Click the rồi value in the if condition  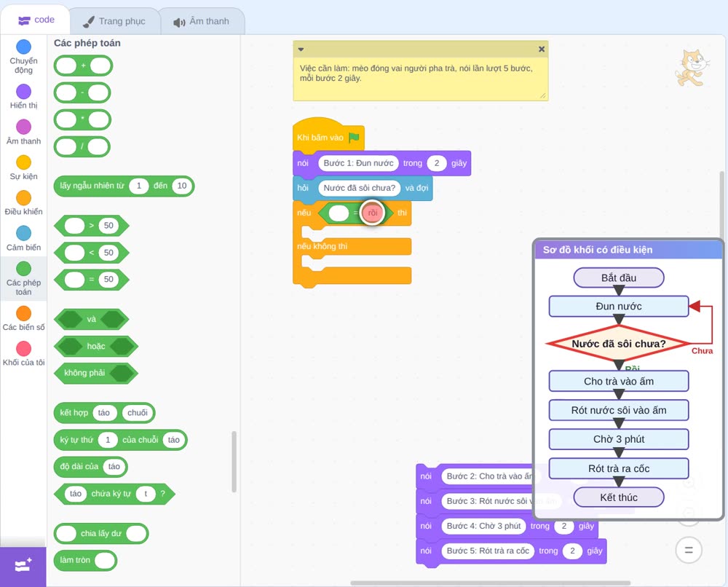click(x=372, y=213)
